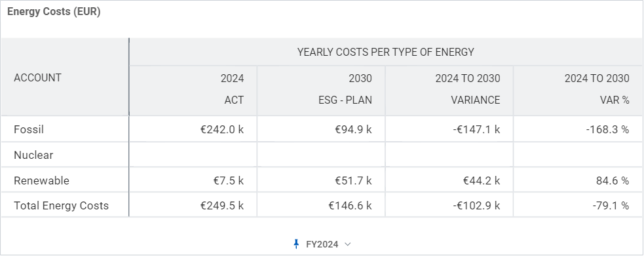This screenshot has width=644, height=256.
Task: Open the FY2024 dropdown chevron
Action: 347,244
